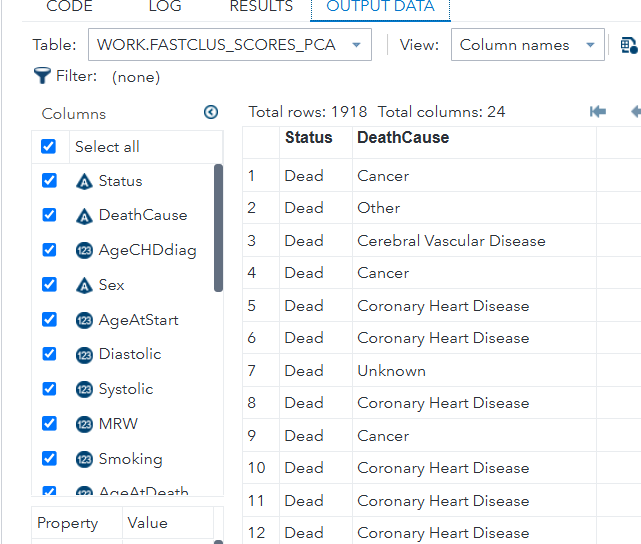Toggle the Systolic column checkbox

49,389
